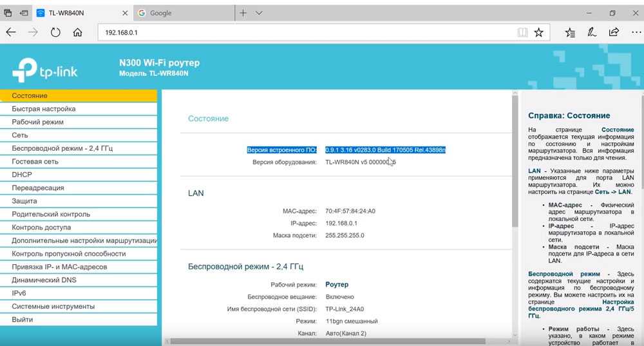Open new tab with plus button
644x346 pixels.
coord(243,12)
